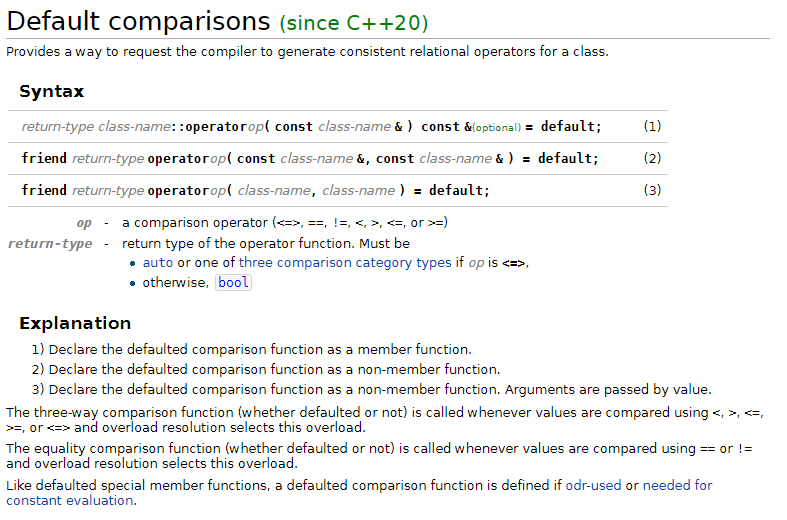The height and width of the screenshot is (520, 787).
Task: Click syntax form number (1) label
Action: [x=652, y=126]
